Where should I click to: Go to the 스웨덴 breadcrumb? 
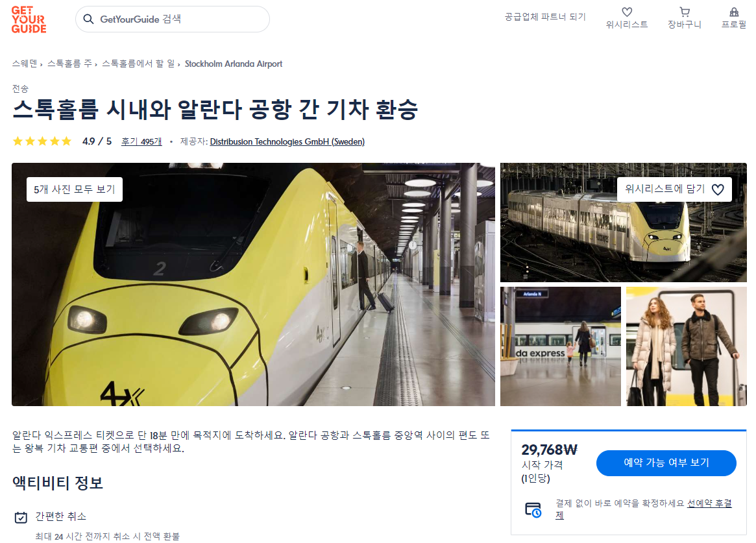click(25, 64)
